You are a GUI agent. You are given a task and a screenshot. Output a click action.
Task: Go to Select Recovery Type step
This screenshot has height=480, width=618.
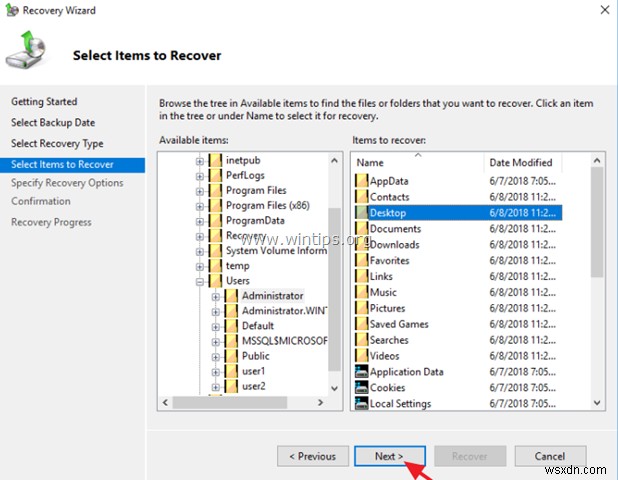pos(57,143)
